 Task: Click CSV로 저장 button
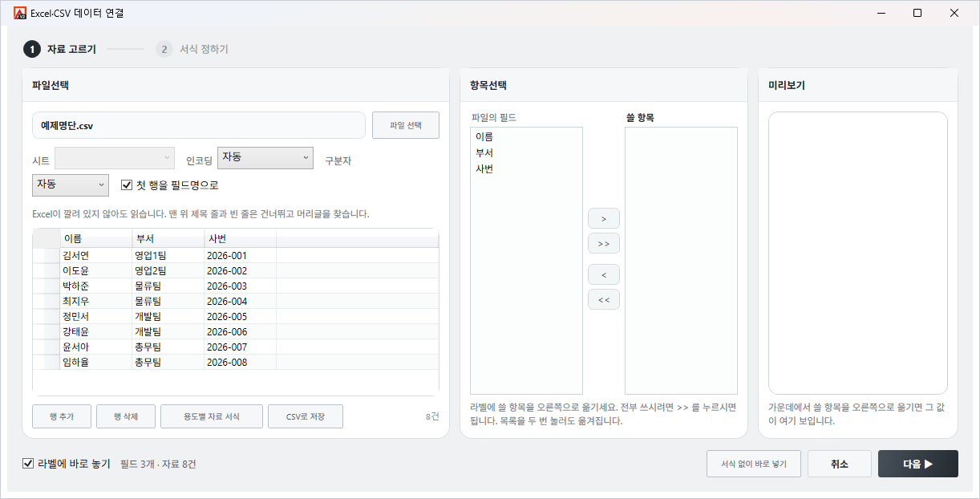point(306,416)
